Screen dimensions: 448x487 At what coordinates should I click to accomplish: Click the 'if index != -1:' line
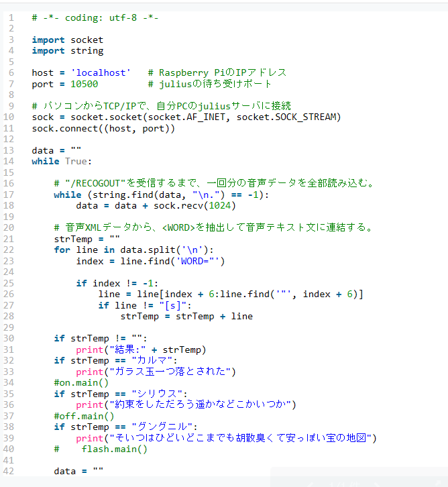(117, 283)
